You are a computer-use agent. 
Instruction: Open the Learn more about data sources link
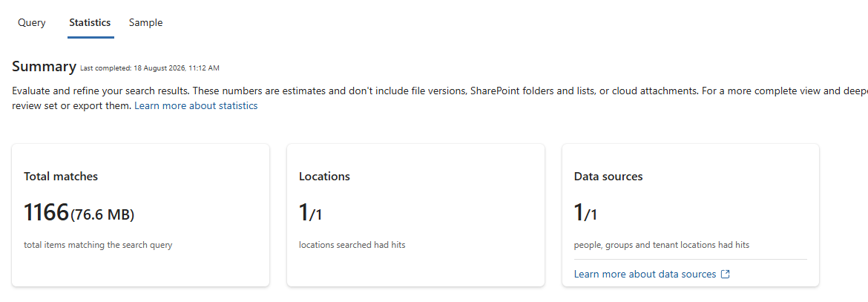coord(645,275)
